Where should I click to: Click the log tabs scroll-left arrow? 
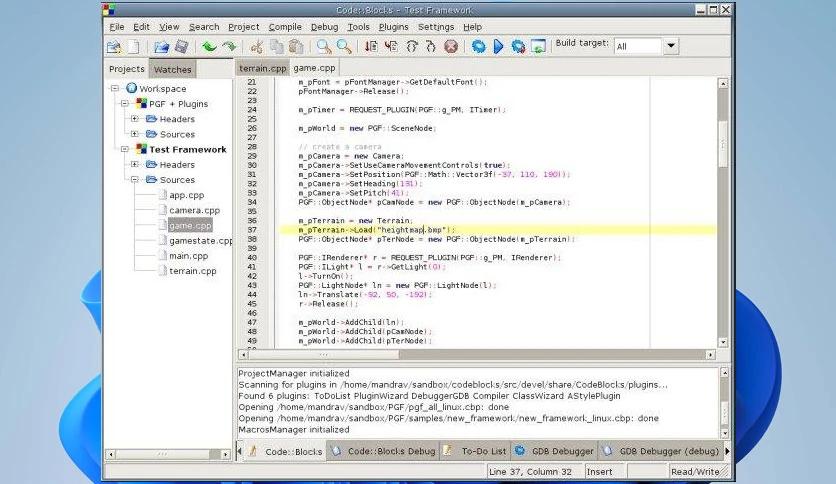pyautogui.click(x=239, y=451)
